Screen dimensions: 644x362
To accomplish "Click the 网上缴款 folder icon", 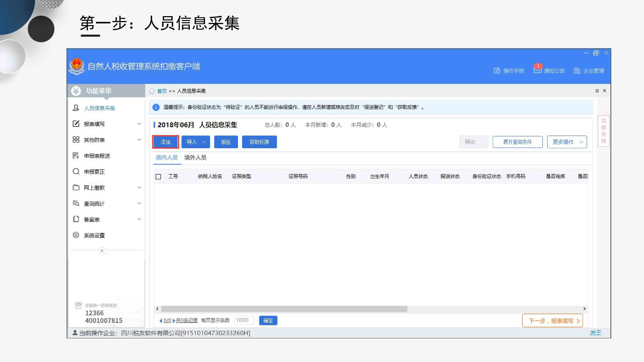I will [x=76, y=187].
